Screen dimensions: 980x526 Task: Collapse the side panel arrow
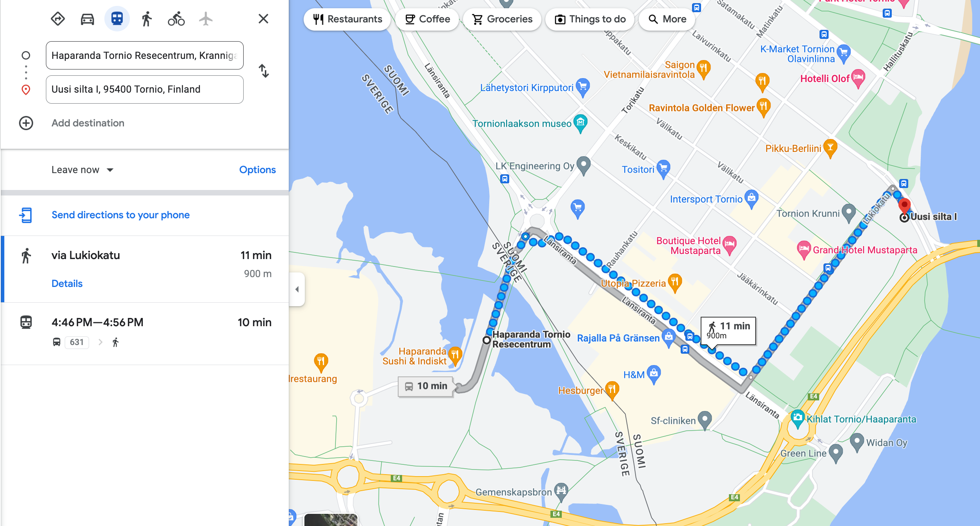point(297,289)
